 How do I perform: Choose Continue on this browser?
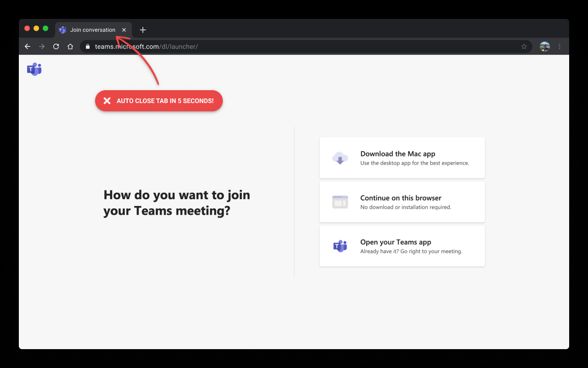[402, 202]
